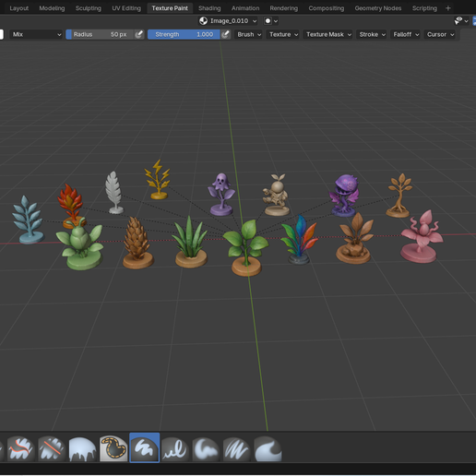476x476 pixels.
Task: Select the brush thumbnail with red diagonal line
Action: tap(52, 448)
